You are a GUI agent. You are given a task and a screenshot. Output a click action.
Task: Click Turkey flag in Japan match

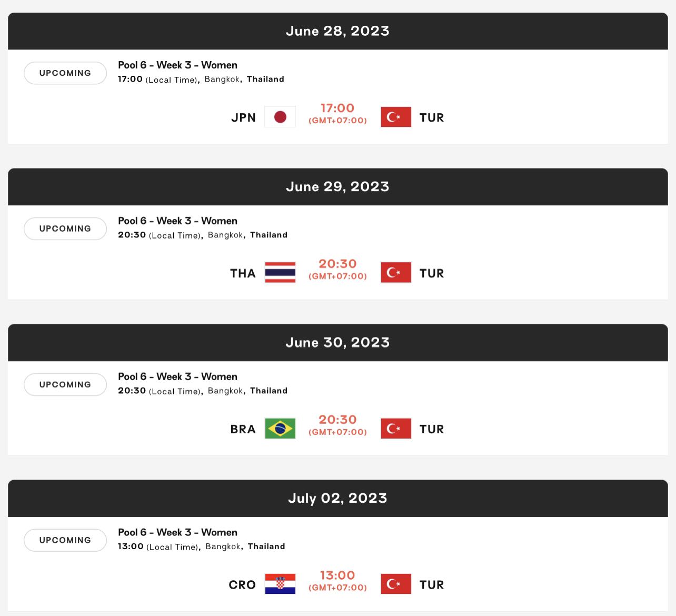click(x=396, y=117)
